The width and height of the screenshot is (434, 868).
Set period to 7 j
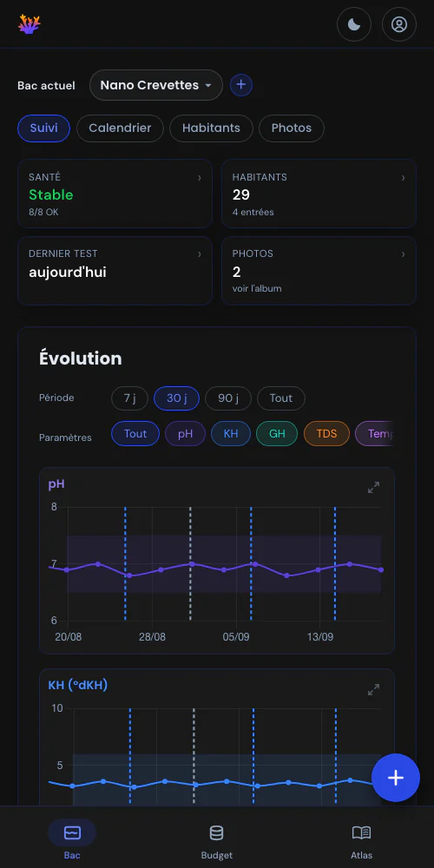(x=129, y=398)
